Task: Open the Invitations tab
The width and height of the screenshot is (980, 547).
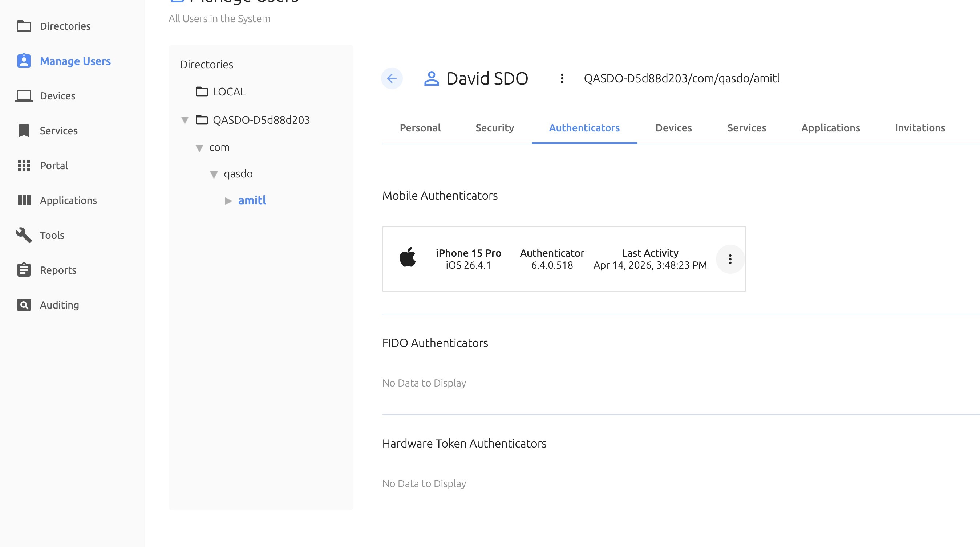Action: click(x=919, y=128)
